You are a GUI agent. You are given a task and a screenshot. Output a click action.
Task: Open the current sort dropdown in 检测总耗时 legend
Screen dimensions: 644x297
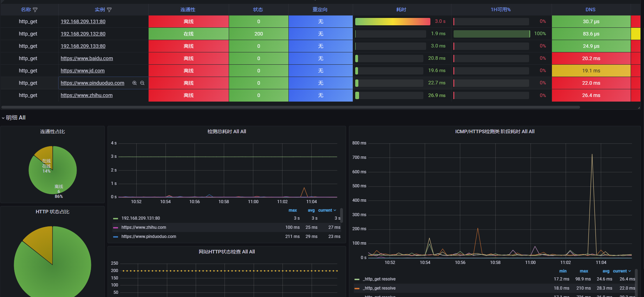pos(327,210)
